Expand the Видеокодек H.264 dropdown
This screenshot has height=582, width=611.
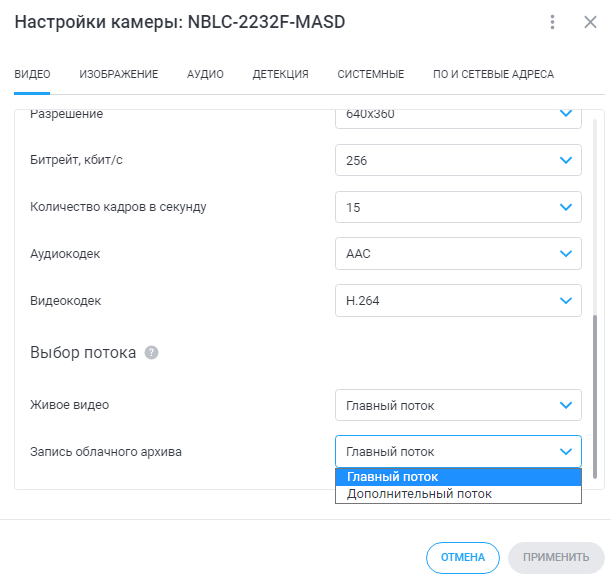(458, 300)
